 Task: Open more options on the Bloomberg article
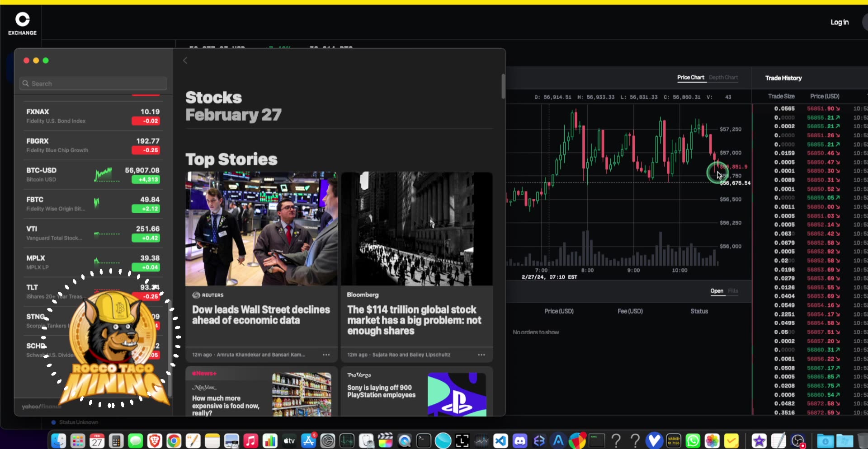click(481, 355)
